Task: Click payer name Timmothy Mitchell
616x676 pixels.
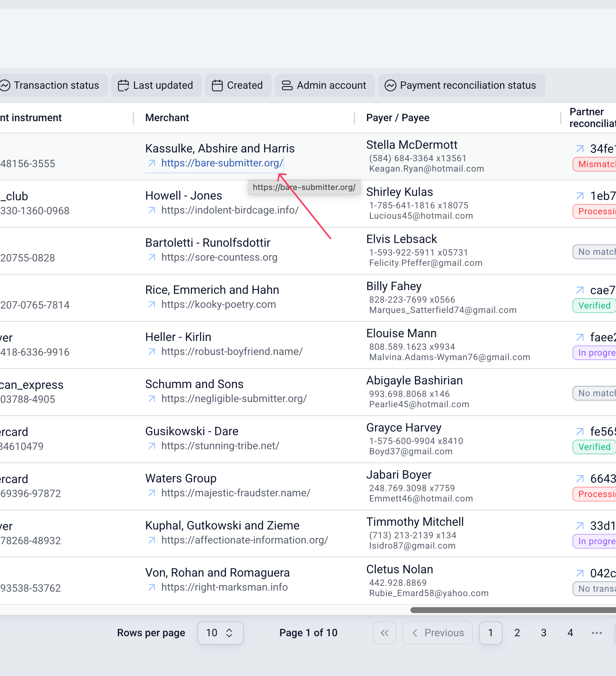Action: [x=415, y=522]
